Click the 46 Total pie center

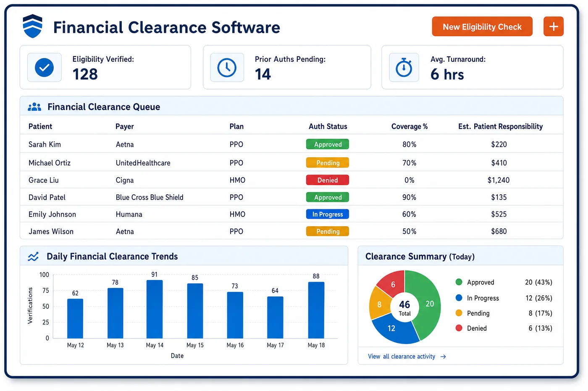tap(405, 308)
